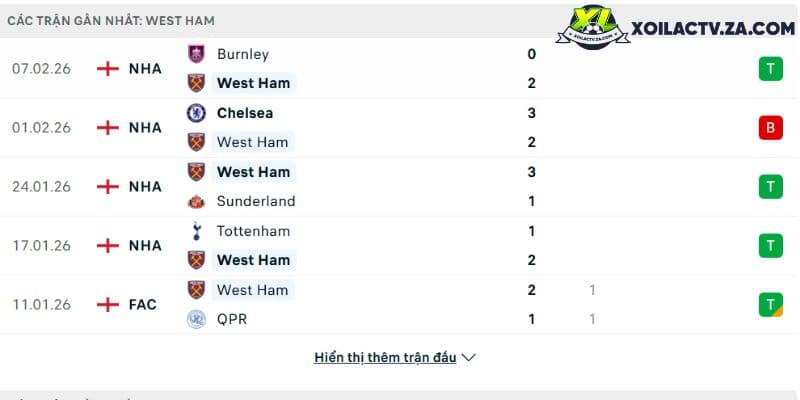Click the Chelsea club crest
This screenshot has height=400, width=800.
pos(196,113)
